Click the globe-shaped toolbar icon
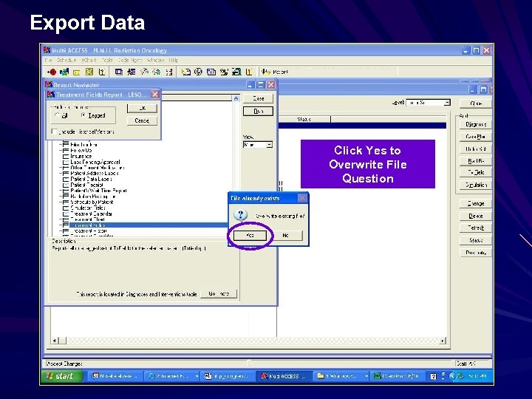532x399 pixels. (199, 72)
